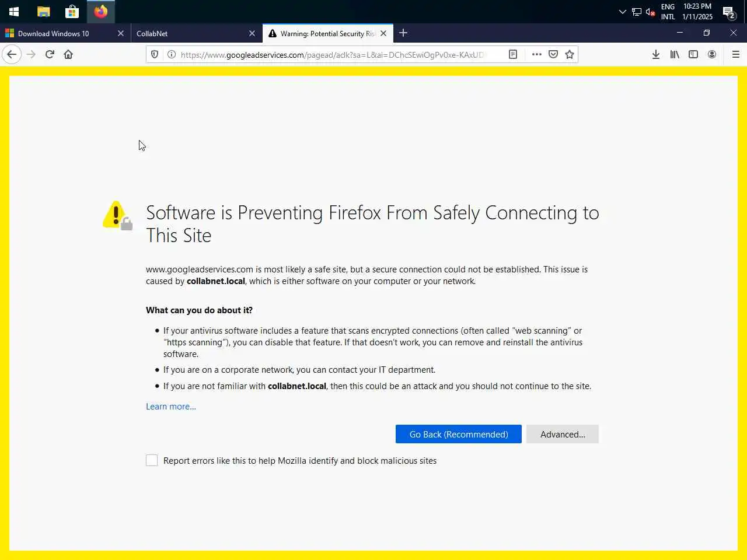Screen dimensions: 747x560
Task: Close the security warning tab
Action: point(383,33)
